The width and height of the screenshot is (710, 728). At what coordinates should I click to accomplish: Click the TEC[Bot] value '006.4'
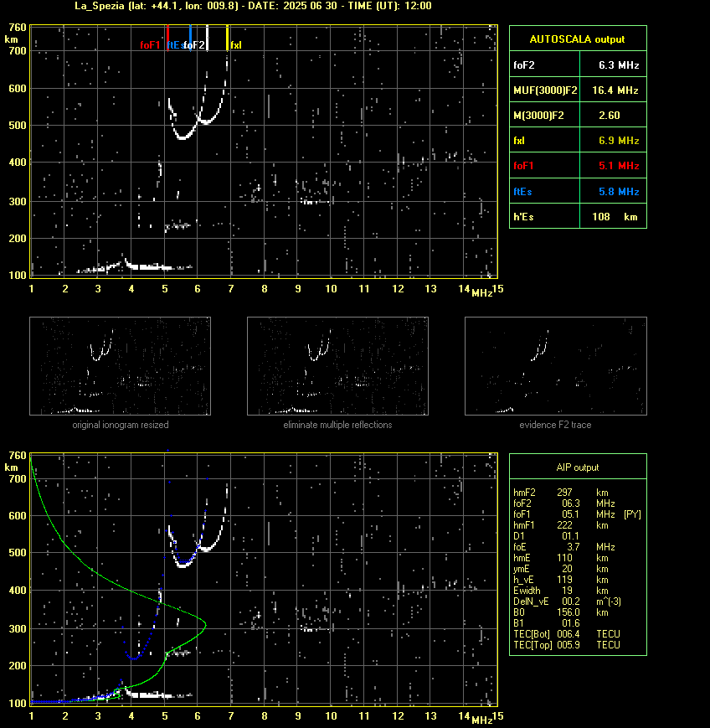pos(569,634)
